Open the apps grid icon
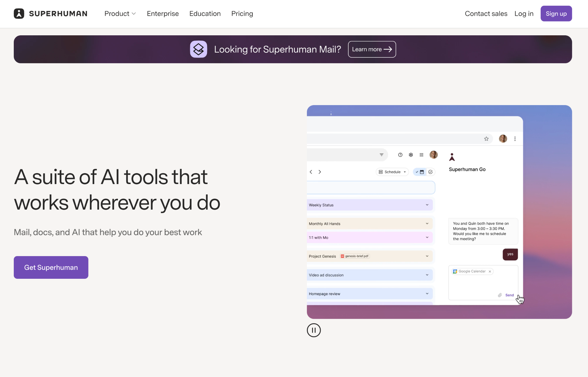 [421, 155]
